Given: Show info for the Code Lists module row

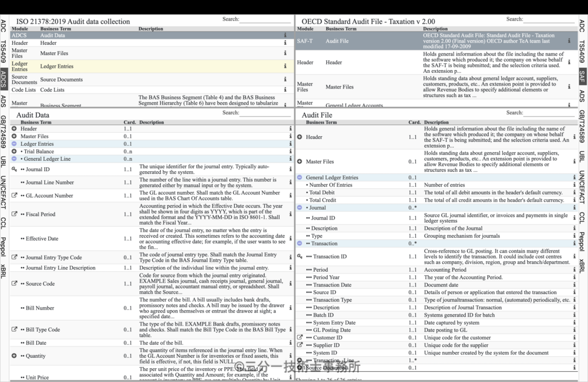Looking at the screenshot, I should (x=285, y=90).
